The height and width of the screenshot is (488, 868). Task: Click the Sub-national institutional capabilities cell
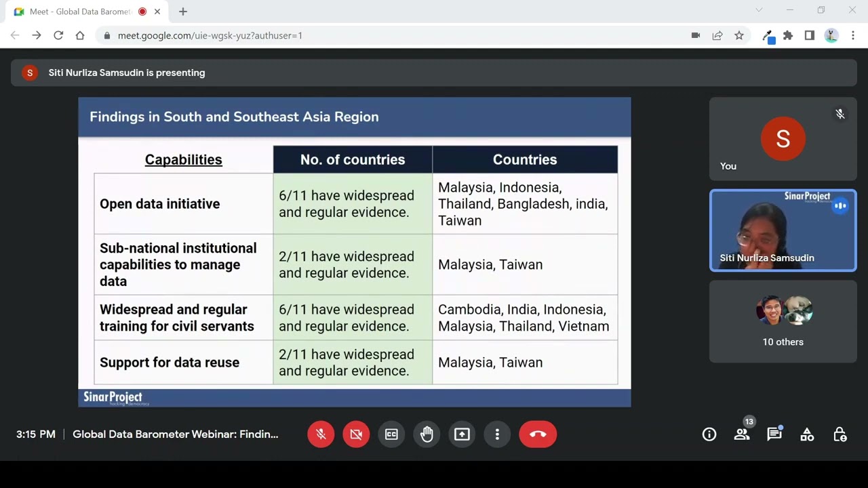pos(184,264)
